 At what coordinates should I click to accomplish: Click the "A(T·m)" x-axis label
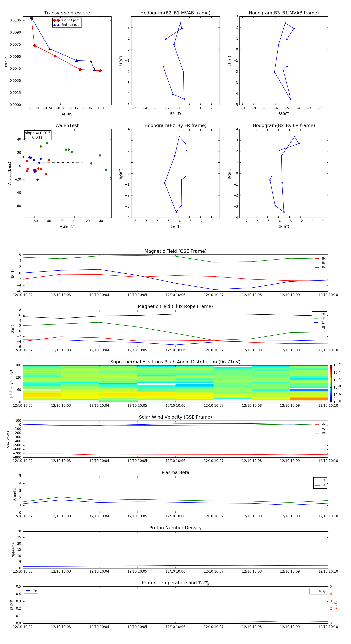[x=67, y=114]
